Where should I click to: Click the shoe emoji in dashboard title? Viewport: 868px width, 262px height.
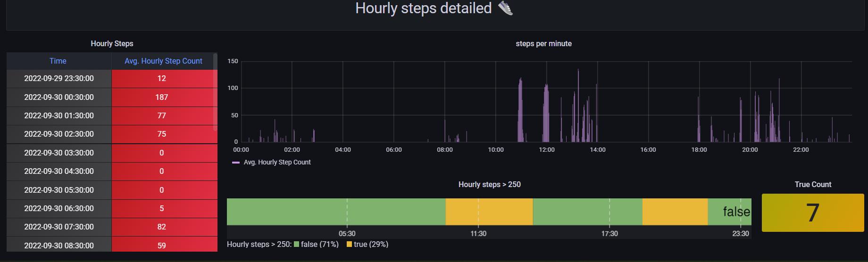pyautogui.click(x=505, y=8)
